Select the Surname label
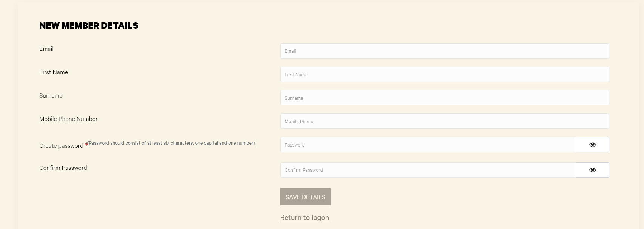 coord(51,96)
